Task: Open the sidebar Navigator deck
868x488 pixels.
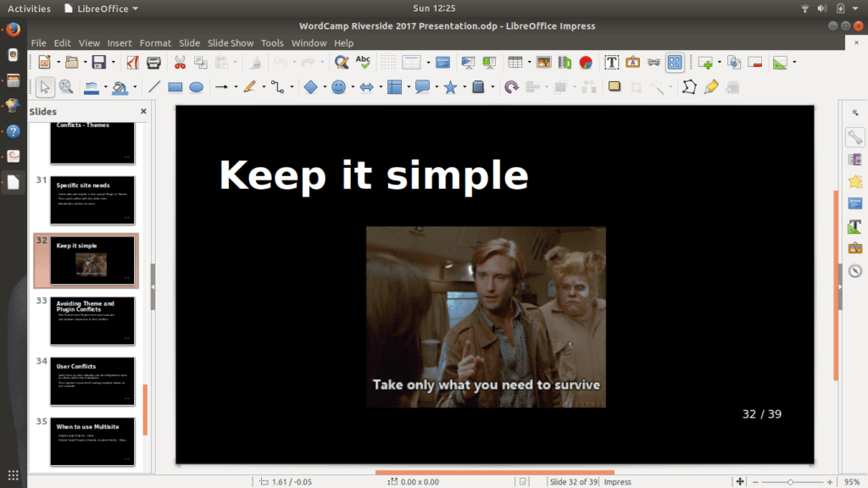Action: click(855, 270)
